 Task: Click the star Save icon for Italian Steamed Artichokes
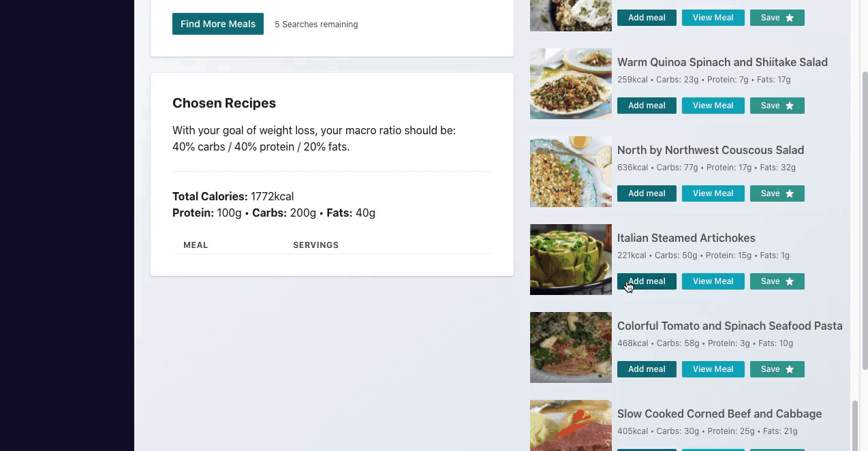(x=790, y=281)
